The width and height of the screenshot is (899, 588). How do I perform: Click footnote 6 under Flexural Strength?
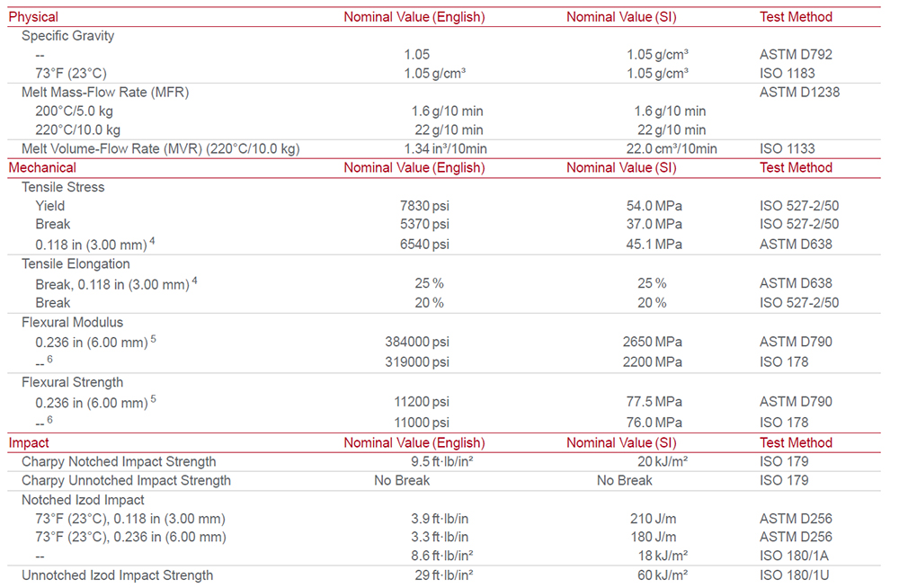(x=49, y=419)
